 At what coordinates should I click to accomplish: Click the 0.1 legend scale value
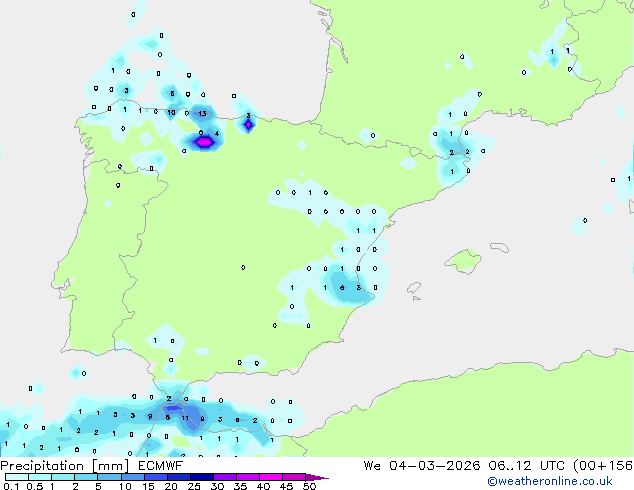pos(11,486)
